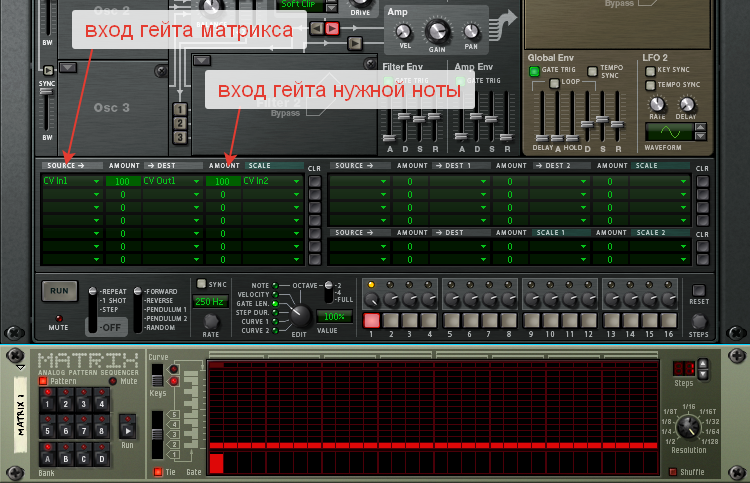
Task: Toggle Matrix Mute button
Action: (113, 381)
